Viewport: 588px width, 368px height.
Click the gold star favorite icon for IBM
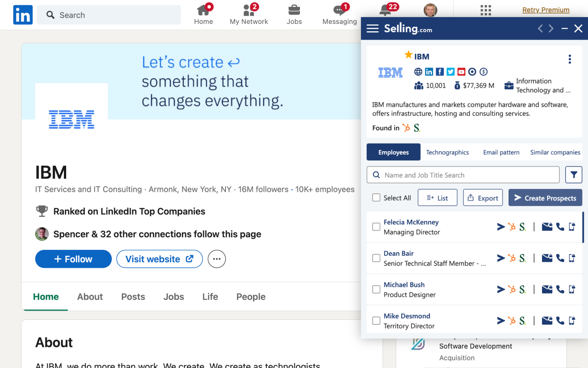coord(408,55)
